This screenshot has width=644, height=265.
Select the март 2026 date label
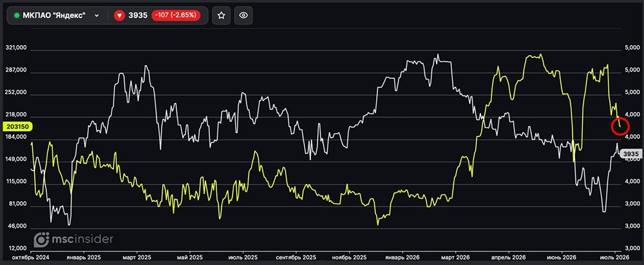pyautogui.click(x=455, y=258)
